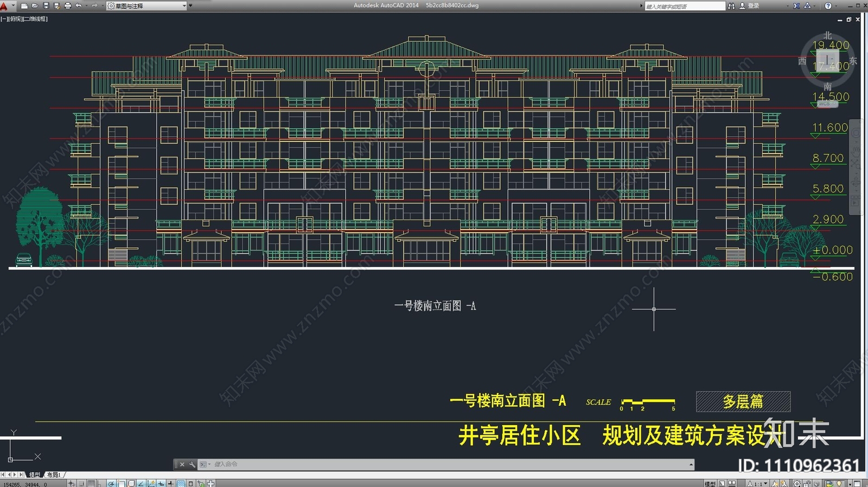Close the command line with X

tap(182, 464)
